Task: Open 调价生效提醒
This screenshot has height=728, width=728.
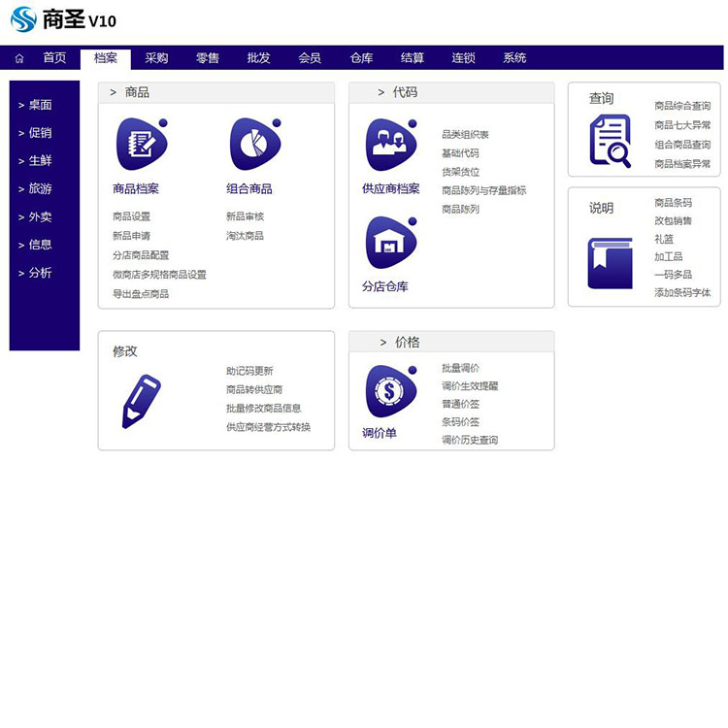Action: coord(470,386)
